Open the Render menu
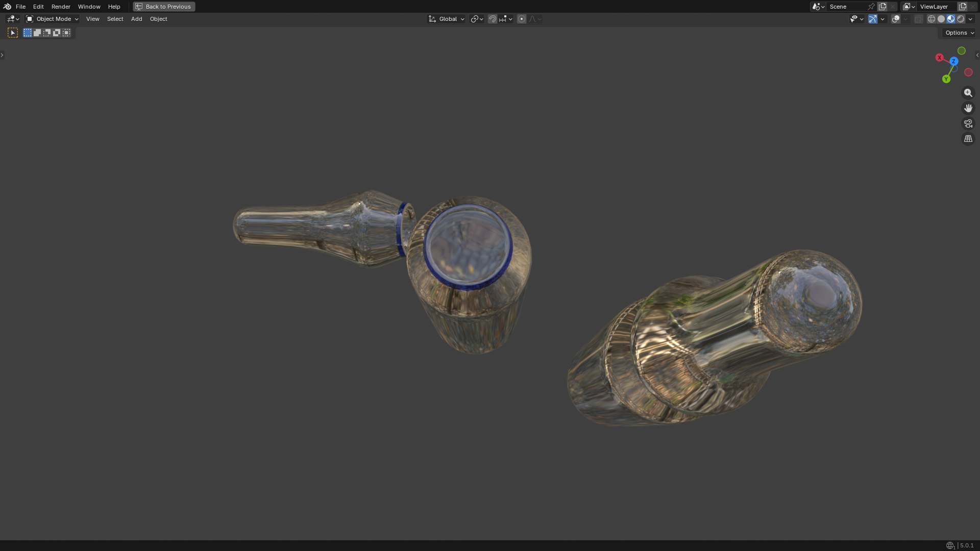This screenshot has height=551, width=980. [61, 7]
